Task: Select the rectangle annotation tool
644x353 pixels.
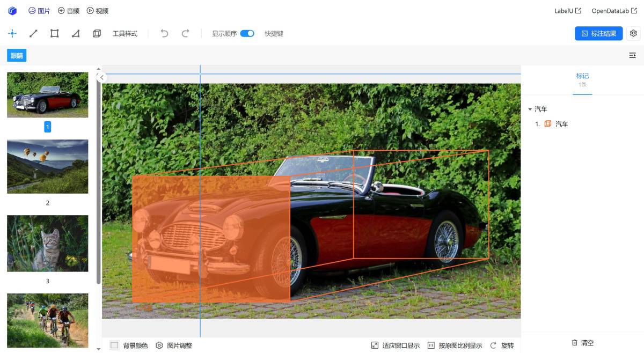Action: 54,33
